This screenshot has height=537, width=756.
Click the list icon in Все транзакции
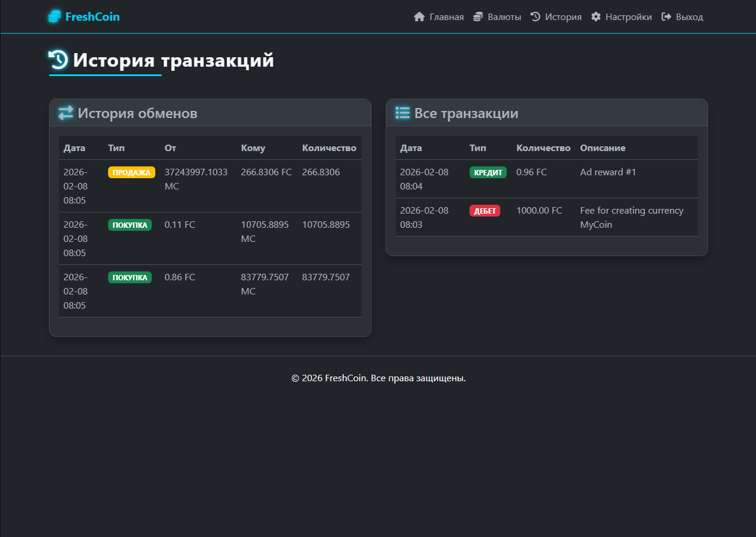click(x=402, y=113)
